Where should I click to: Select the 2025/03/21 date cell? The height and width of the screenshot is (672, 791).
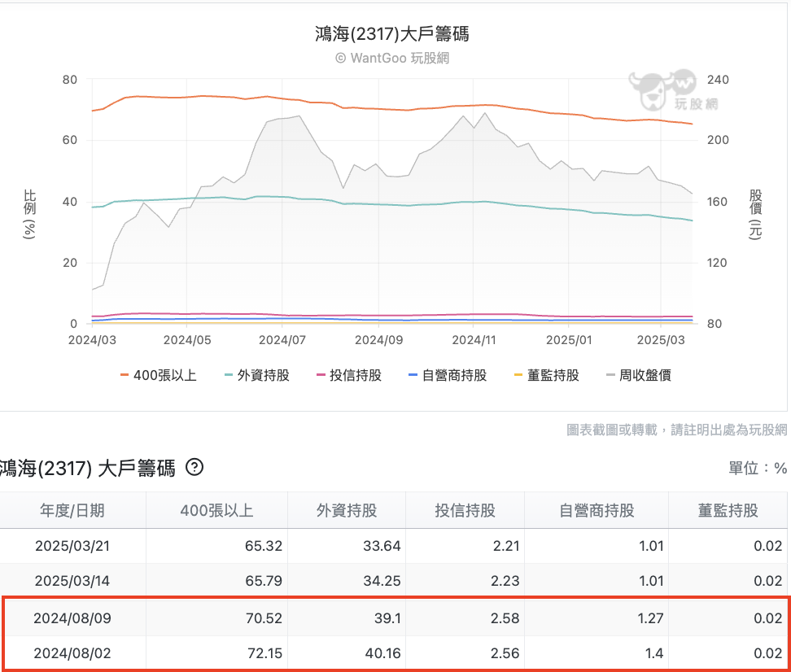point(72,546)
